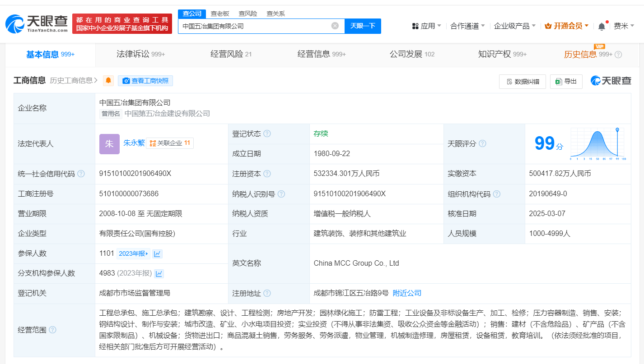Open the trend chart icon for 参保人数
This screenshot has width=644, height=364.
pyautogui.click(x=157, y=253)
